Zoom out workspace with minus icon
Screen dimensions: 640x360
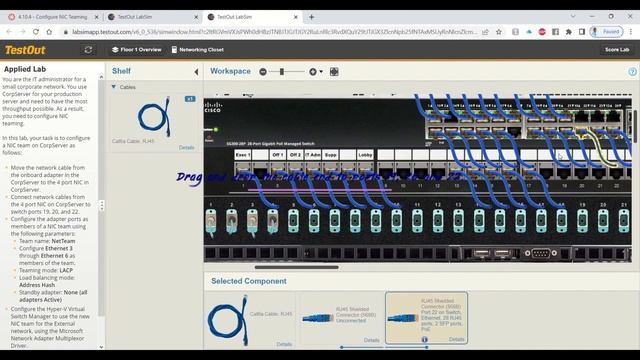(263, 72)
